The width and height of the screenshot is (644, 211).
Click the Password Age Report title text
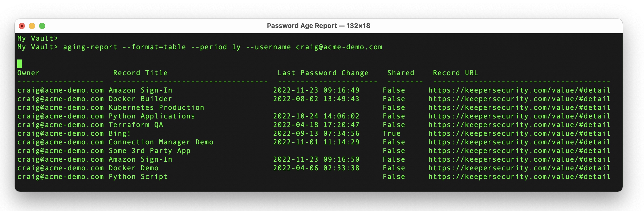pos(318,26)
